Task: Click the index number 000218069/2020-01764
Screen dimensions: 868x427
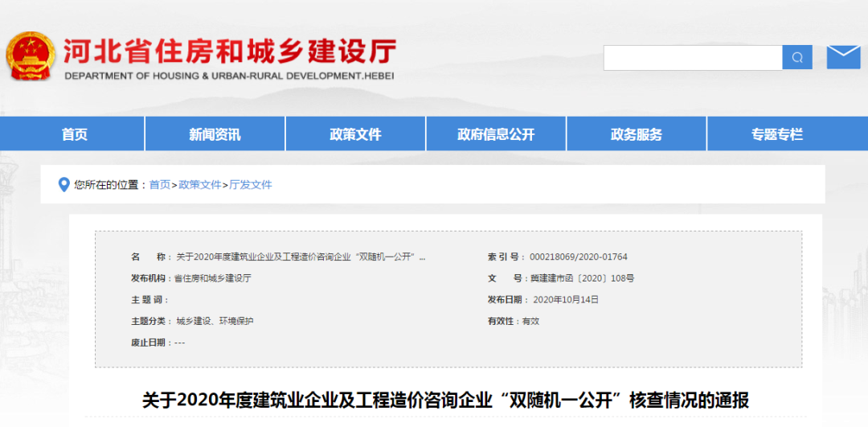Action: tap(578, 257)
